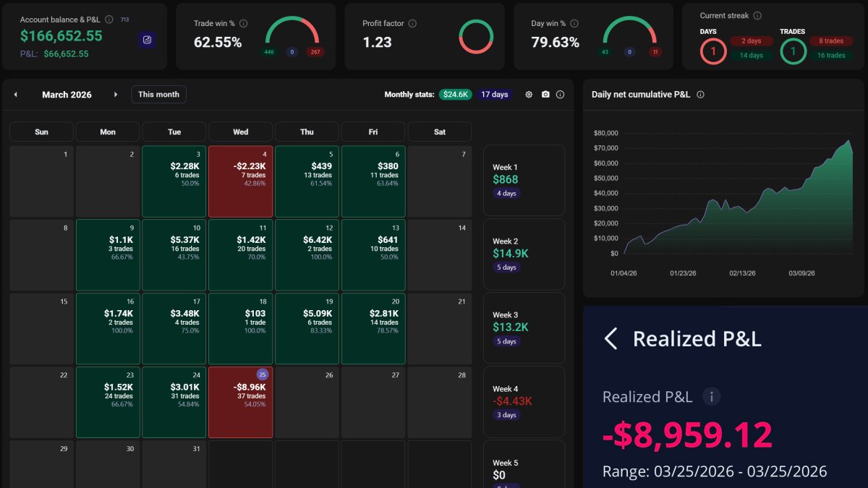The image size is (868, 488).
Task: Open the info icon next to Monthly stats
Action: [x=561, y=94]
